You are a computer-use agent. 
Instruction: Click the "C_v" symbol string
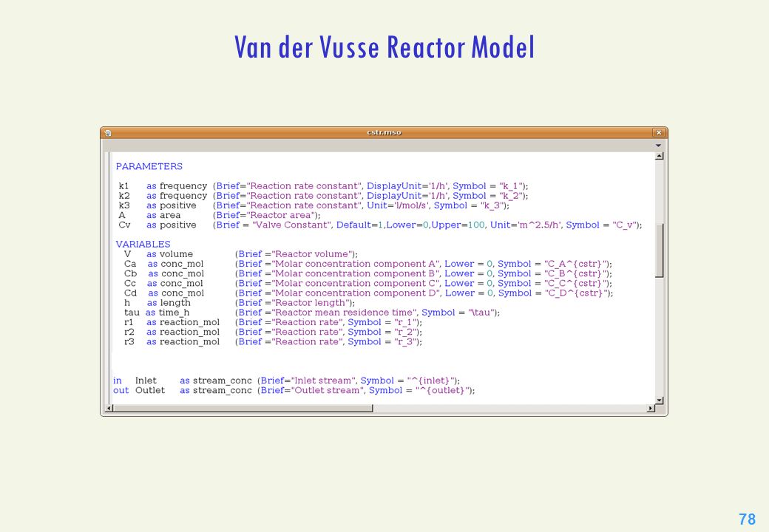click(624, 225)
